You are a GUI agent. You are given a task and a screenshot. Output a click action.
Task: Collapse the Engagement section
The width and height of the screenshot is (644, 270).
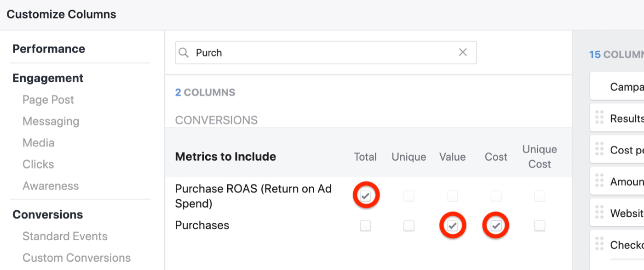[48, 78]
